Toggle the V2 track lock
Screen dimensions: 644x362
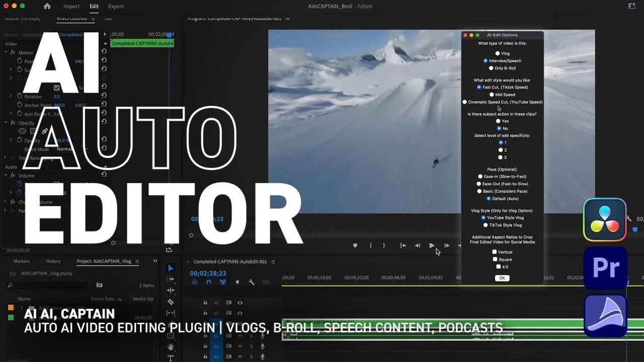click(205, 313)
